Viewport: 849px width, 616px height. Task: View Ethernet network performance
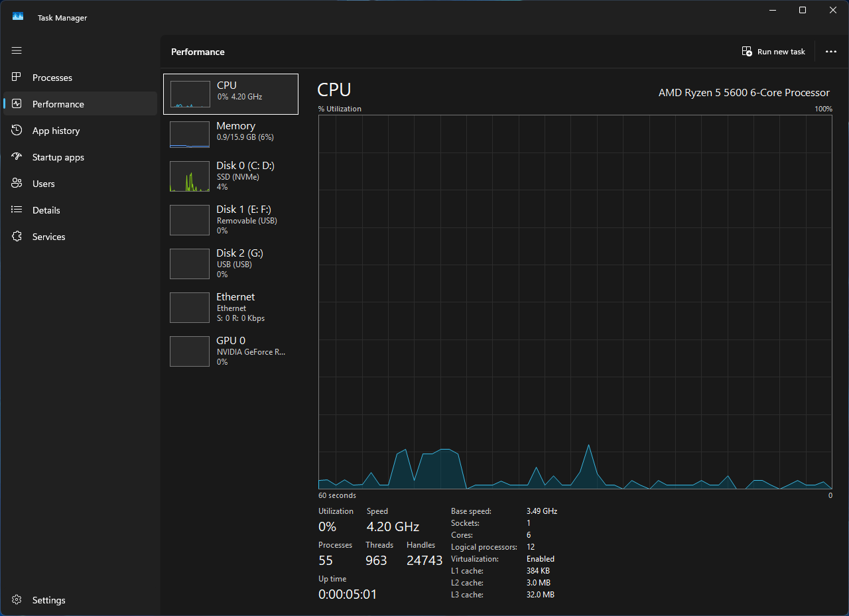coord(230,307)
